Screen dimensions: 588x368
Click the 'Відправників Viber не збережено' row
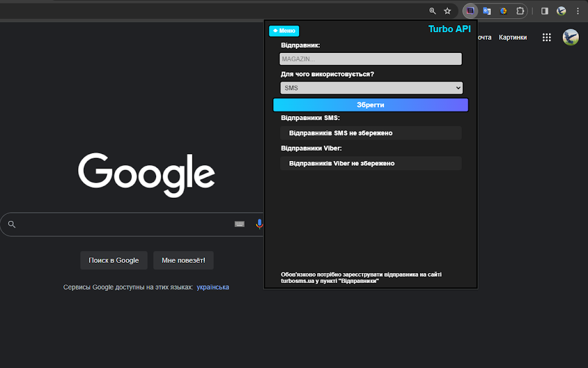pyautogui.click(x=370, y=163)
